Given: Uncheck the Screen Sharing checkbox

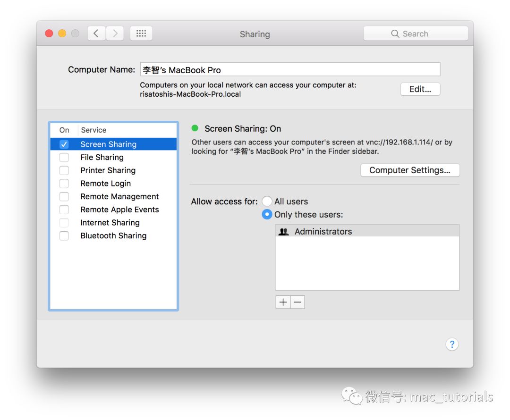Looking at the screenshot, I should point(64,144).
